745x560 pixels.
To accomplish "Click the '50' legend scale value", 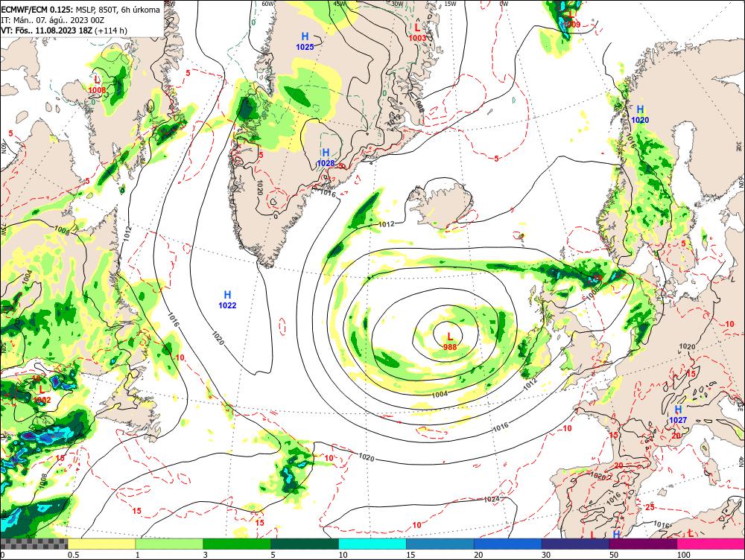I will click(x=613, y=555).
